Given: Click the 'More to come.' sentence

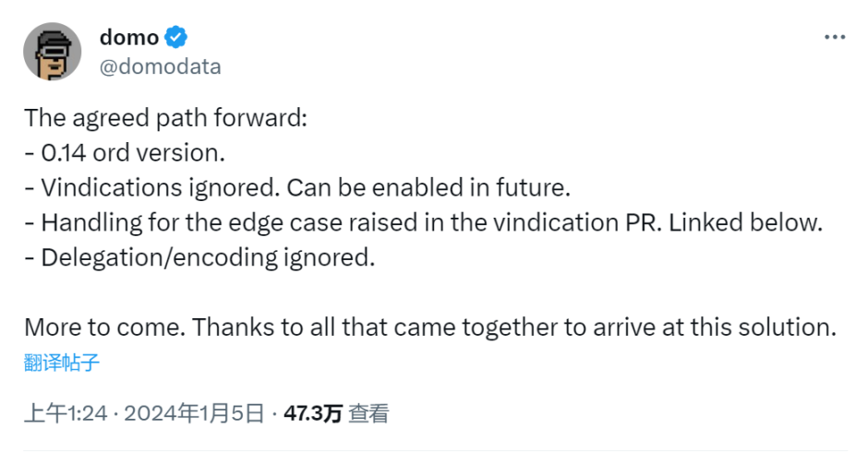Looking at the screenshot, I should coord(104,327).
